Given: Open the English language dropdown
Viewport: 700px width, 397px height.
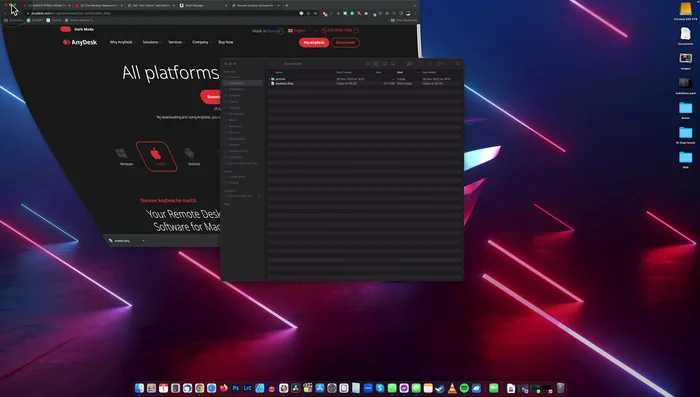Looking at the screenshot, I should click(303, 30).
